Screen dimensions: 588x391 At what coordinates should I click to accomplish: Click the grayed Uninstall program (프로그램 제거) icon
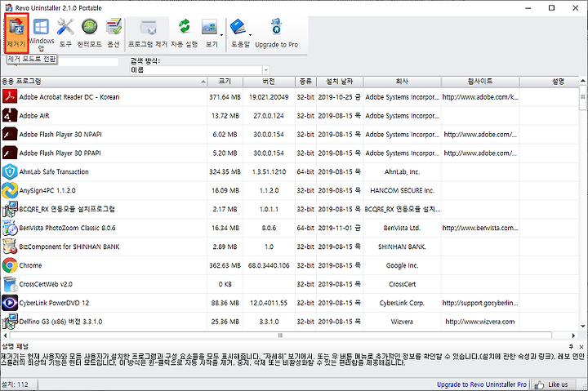coord(148,28)
